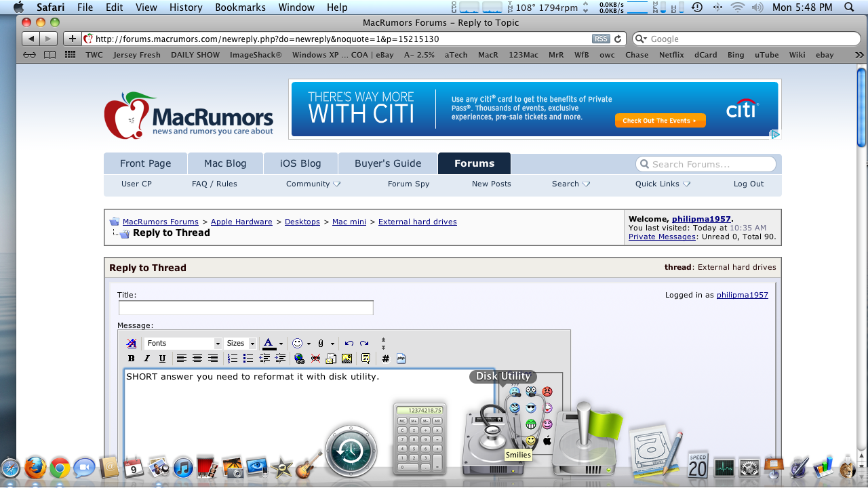Align message text left

click(182, 359)
